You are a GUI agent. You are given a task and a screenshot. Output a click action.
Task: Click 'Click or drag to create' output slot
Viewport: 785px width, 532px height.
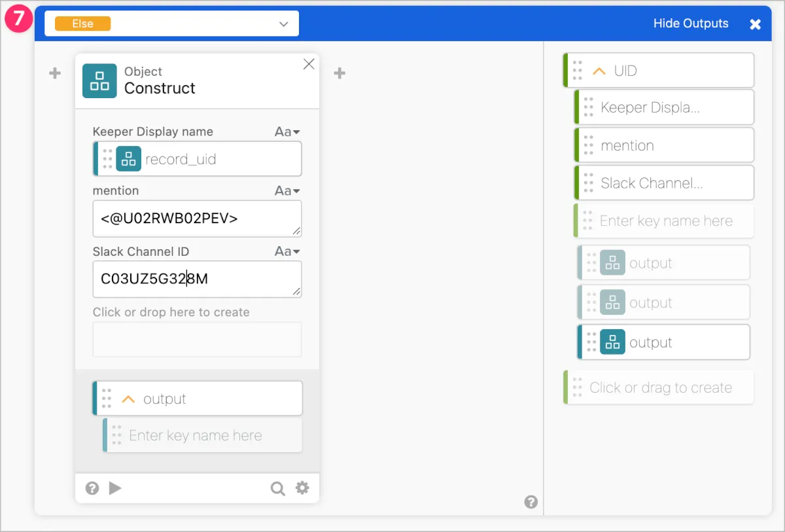coord(659,387)
